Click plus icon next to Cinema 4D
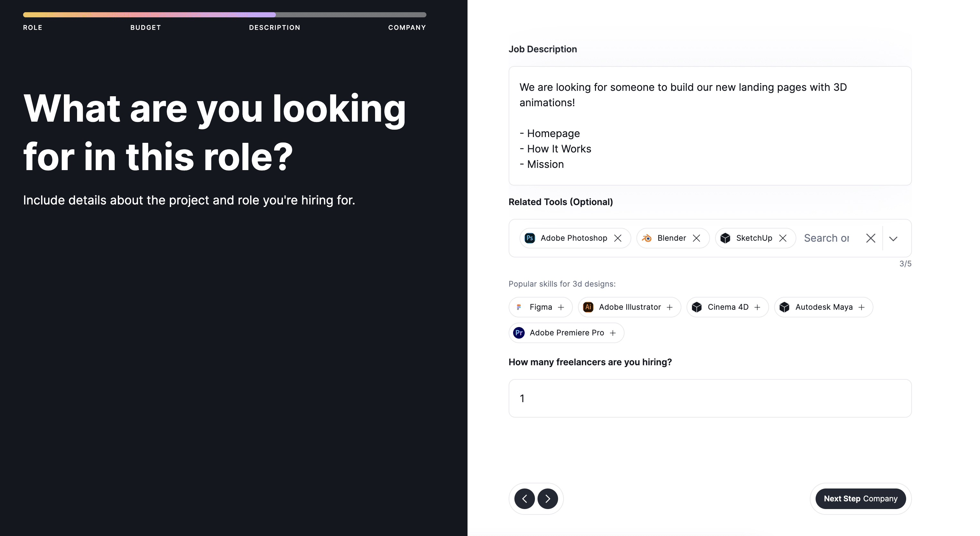980x536 pixels. coord(757,307)
